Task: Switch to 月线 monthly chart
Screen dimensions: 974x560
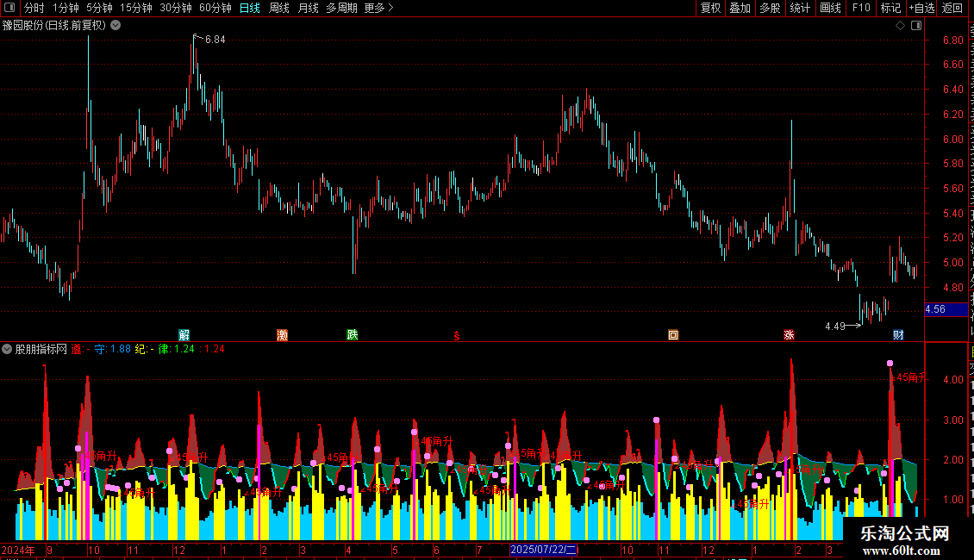Action: click(x=308, y=8)
